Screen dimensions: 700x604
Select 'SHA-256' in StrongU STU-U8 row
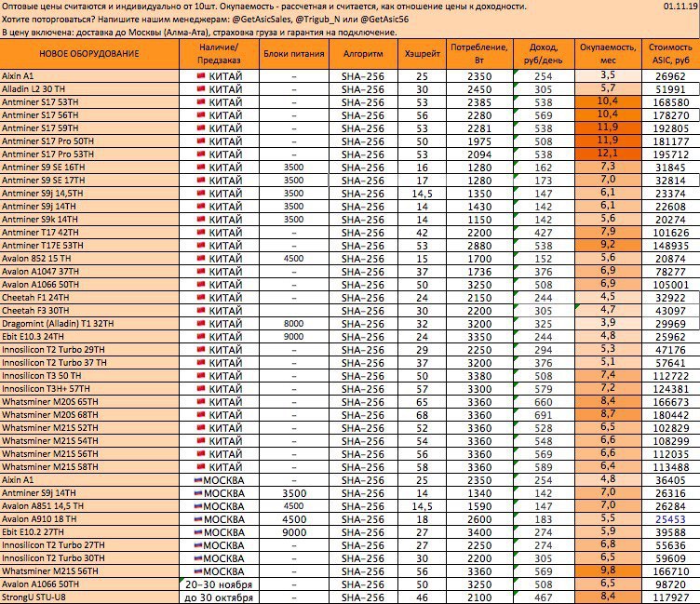pos(363,597)
